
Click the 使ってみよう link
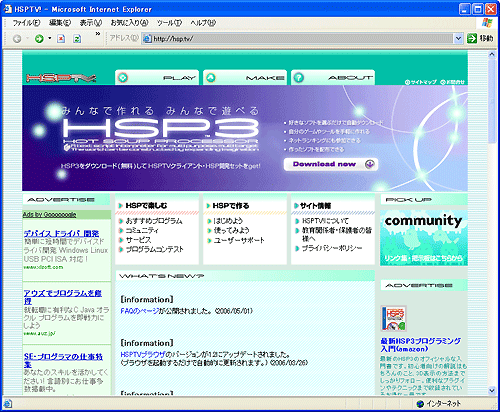(231, 230)
